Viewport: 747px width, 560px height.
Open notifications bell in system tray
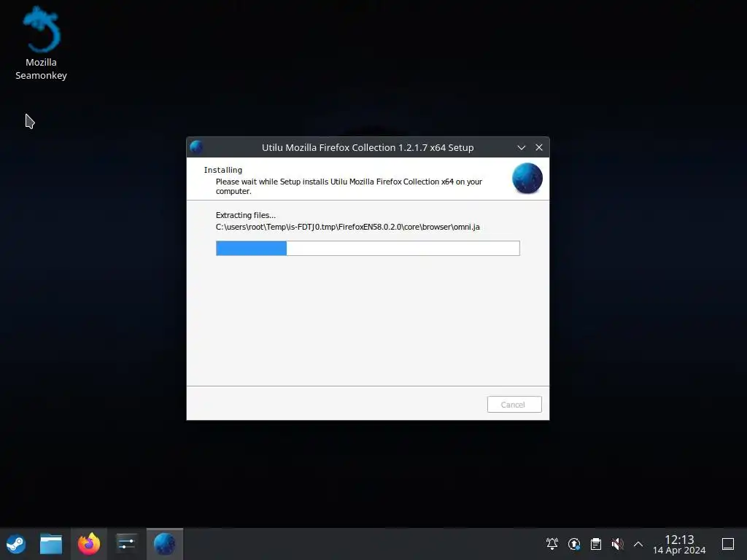click(x=552, y=544)
